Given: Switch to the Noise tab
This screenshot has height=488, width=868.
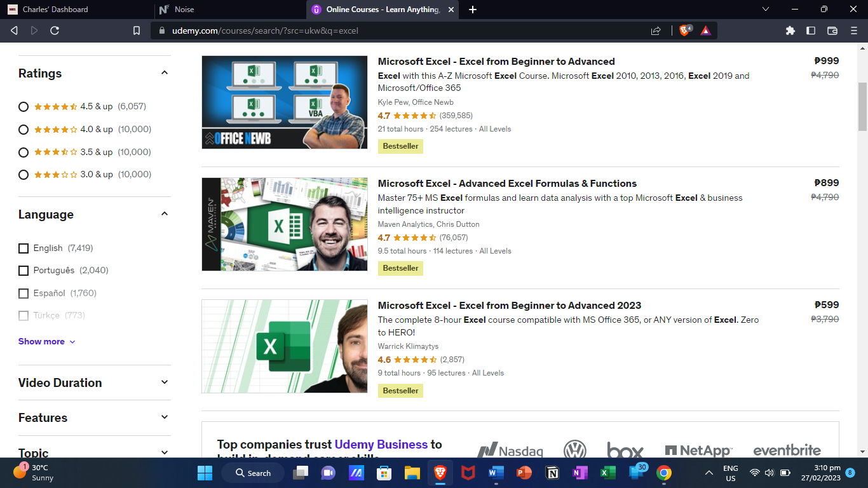Looking at the screenshot, I should click(x=230, y=10).
